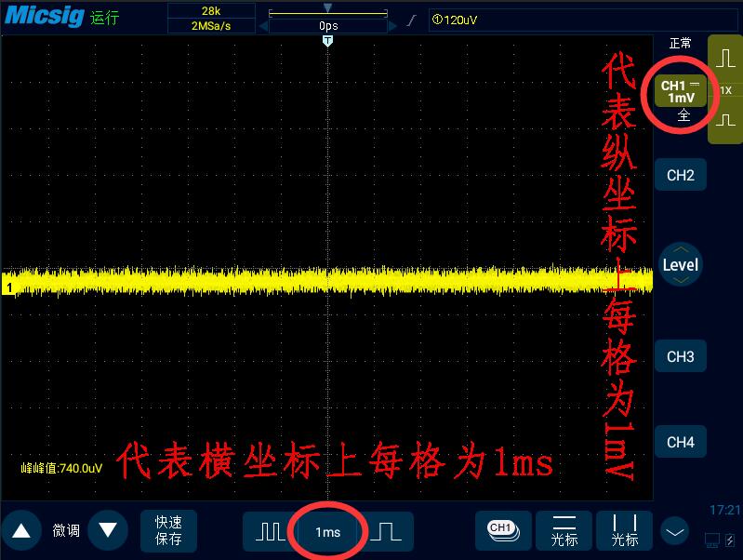This screenshot has width=743, height=560.
Task: Increase the timebase with the multi-pulse waveform icon
Action: coord(270,531)
